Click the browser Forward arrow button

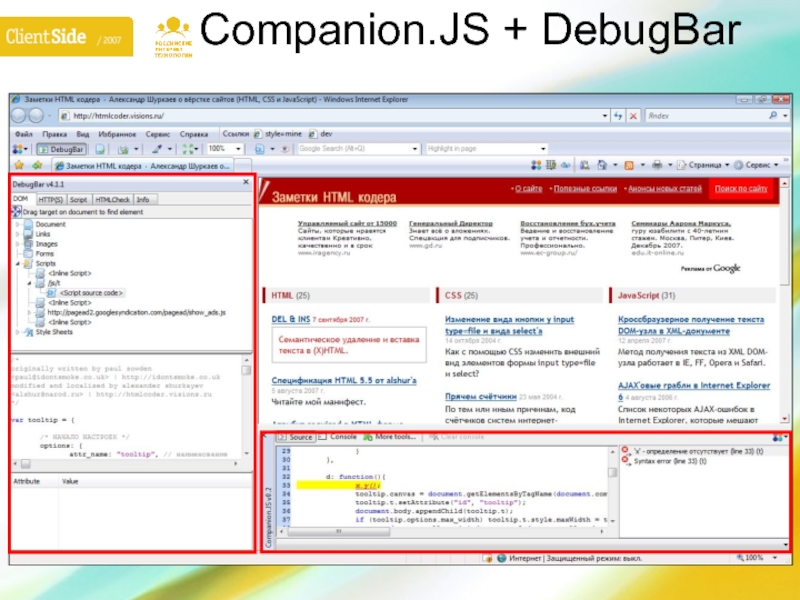tap(36, 116)
